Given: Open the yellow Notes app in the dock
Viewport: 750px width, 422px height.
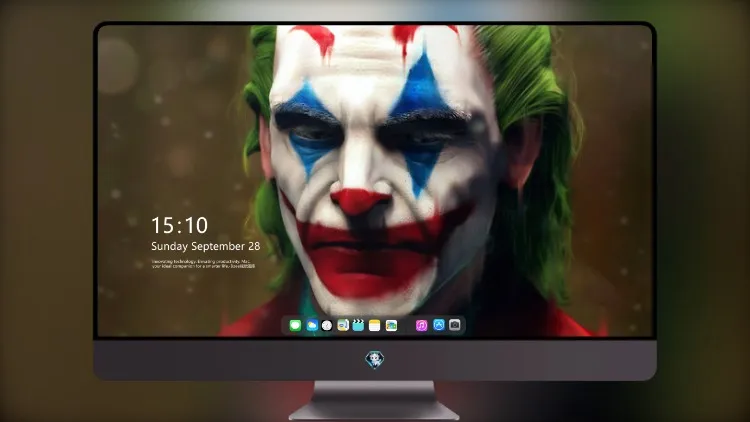Looking at the screenshot, I should (x=375, y=325).
